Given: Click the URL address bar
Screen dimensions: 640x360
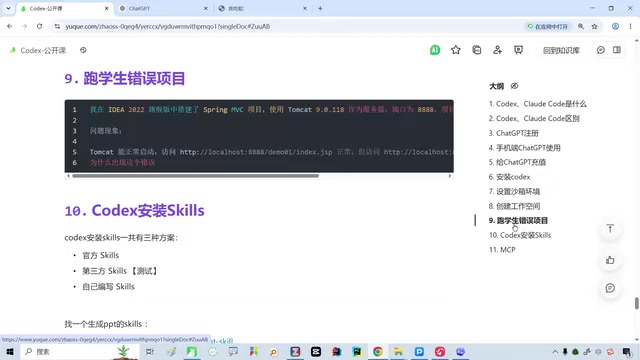Looking at the screenshot, I should (286, 26).
